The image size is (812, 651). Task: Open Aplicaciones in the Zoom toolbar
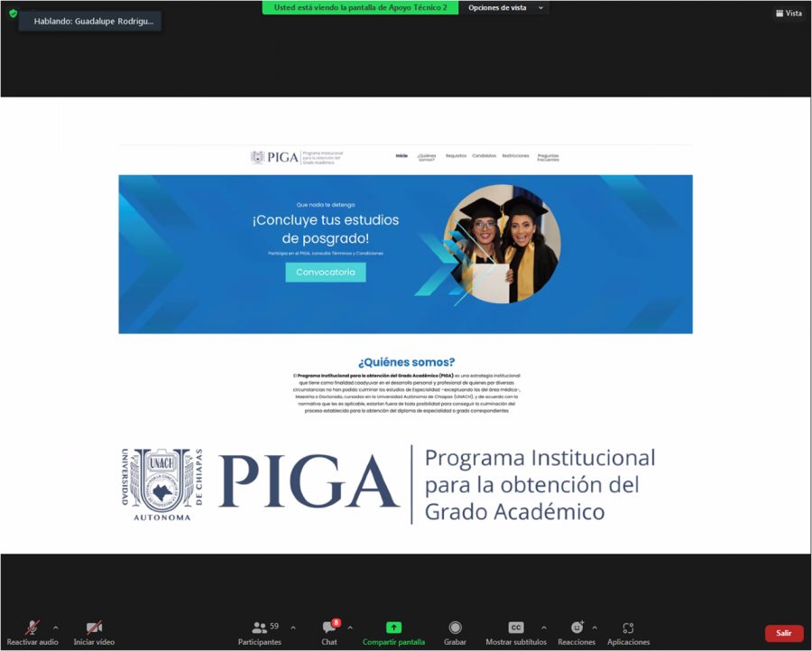(628, 633)
